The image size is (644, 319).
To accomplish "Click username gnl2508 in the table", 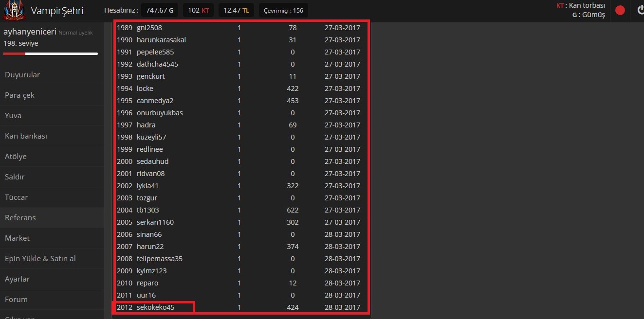I will pos(149,28).
